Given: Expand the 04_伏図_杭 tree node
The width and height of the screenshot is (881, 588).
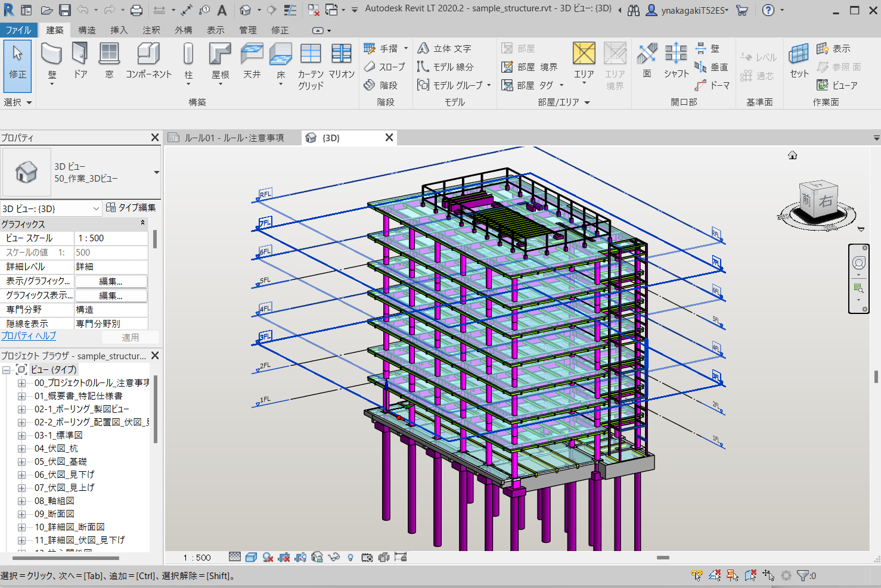Looking at the screenshot, I should point(21,449).
